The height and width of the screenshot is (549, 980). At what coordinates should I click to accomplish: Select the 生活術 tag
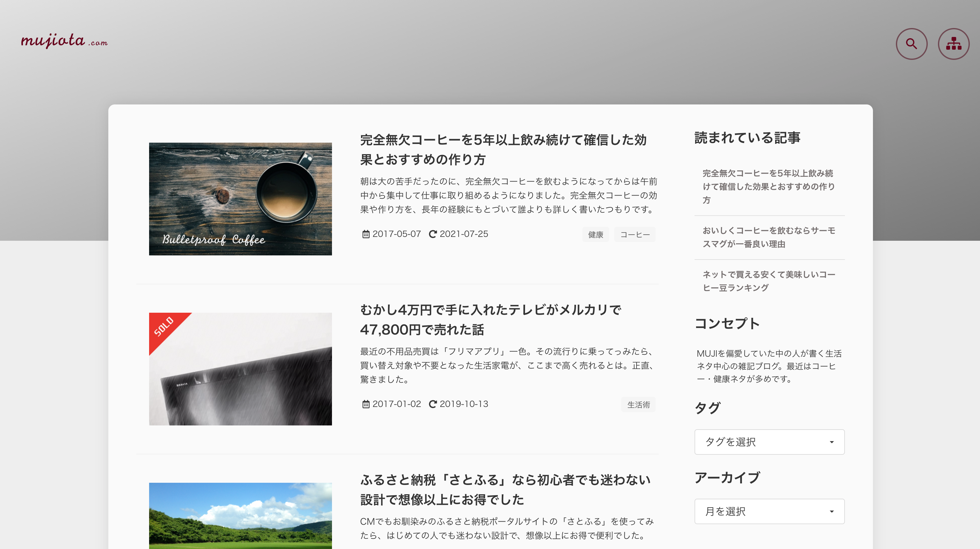(638, 404)
